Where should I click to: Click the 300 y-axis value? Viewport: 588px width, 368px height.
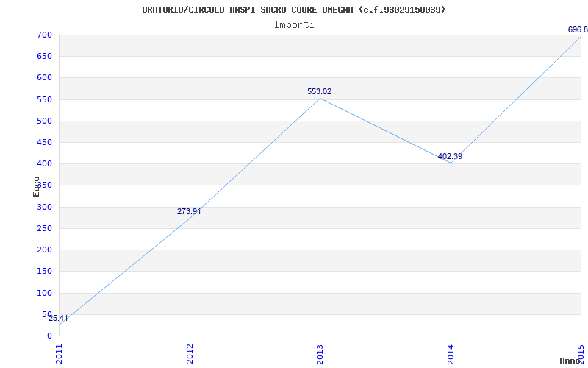(x=44, y=207)
